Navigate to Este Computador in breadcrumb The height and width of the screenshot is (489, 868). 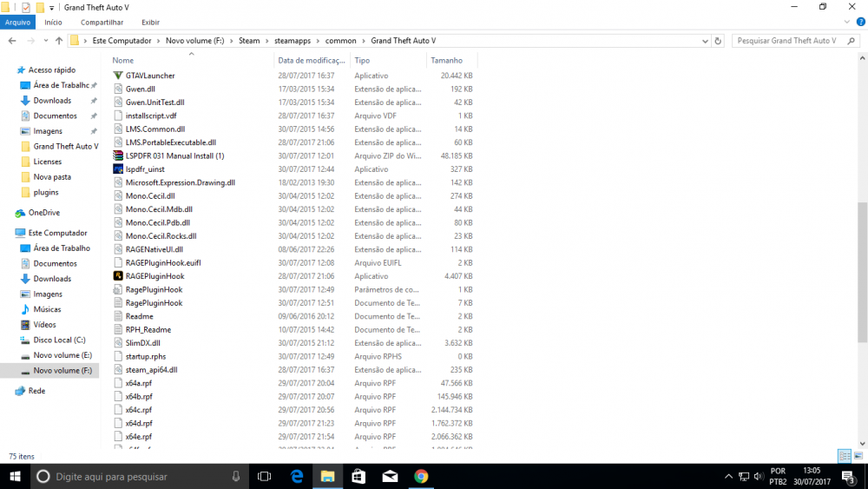pyautogui.click(x=122, y=41)
